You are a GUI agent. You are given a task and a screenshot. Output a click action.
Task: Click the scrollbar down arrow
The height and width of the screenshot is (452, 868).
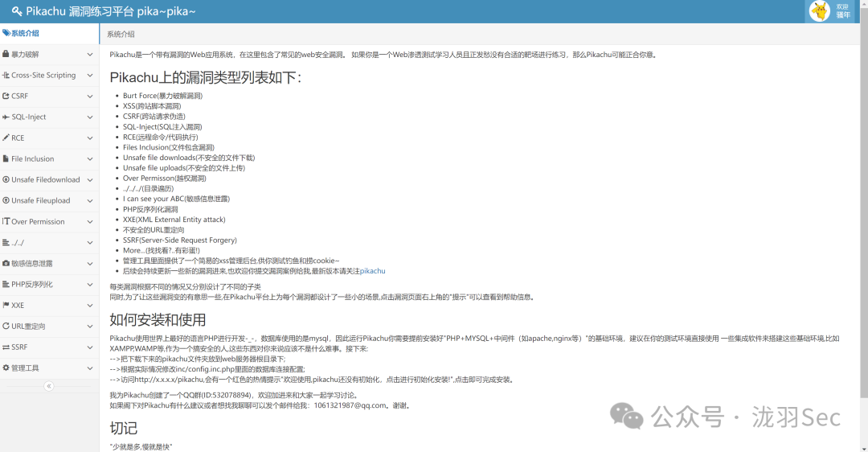tap(863, 448)
